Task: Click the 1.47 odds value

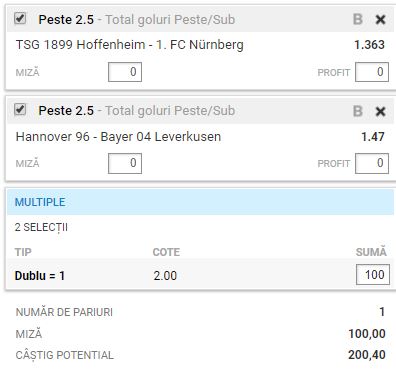Action: (373, 137)
